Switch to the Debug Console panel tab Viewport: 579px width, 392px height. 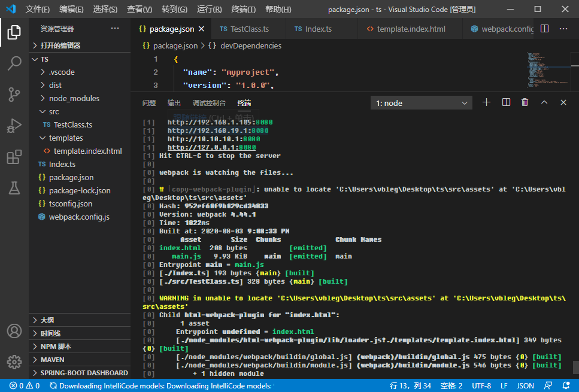click(x=209, y=103)
